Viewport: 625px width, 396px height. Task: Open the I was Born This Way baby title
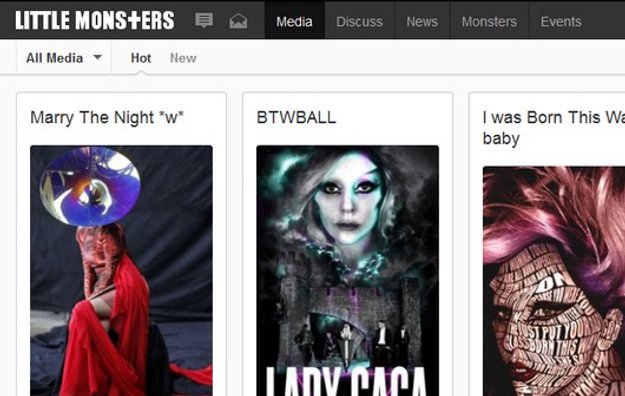coord(554,128)
